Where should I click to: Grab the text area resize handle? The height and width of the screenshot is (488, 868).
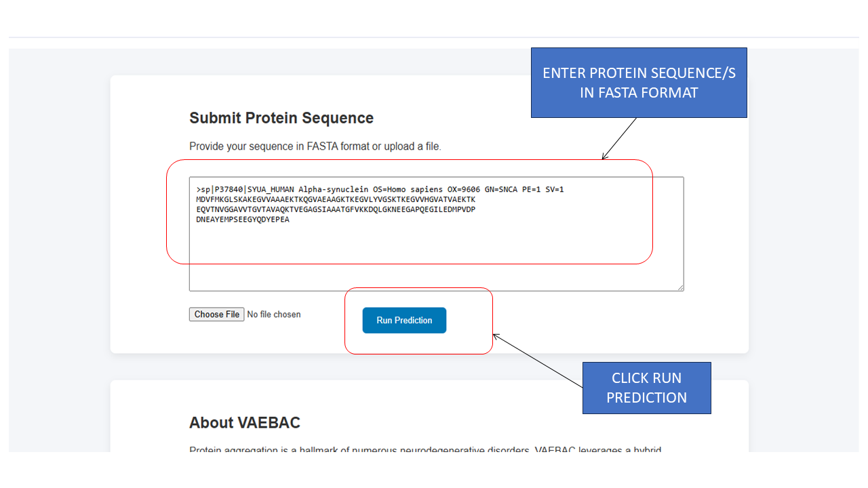click(x=680, y=287)
